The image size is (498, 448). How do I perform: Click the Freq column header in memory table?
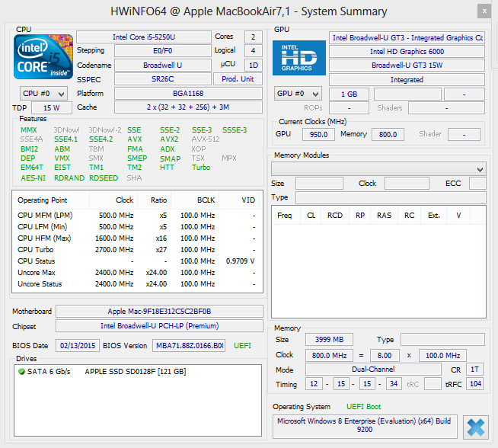[x=285, y=215]
